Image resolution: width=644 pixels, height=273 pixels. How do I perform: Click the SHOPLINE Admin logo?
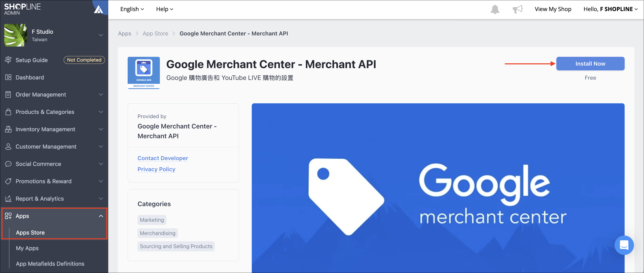[x=22, y=9]
